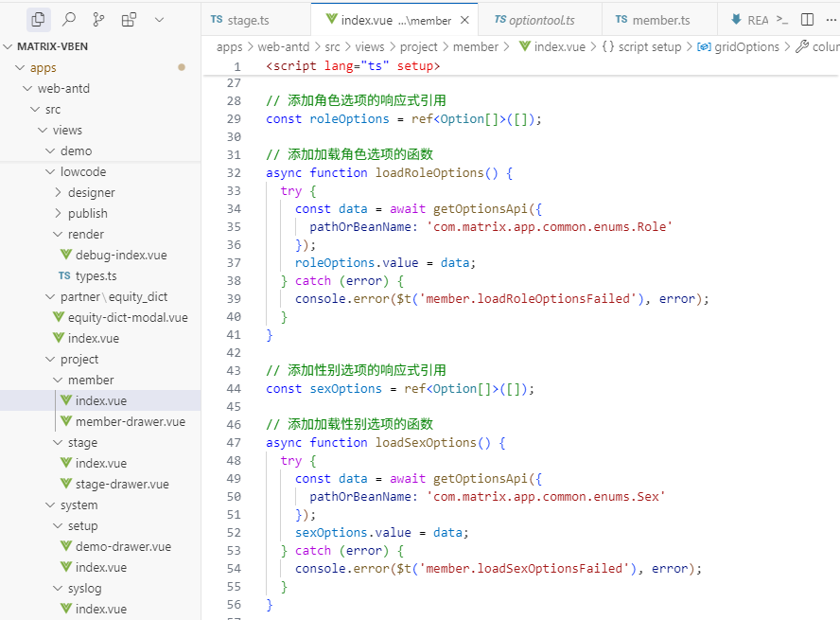Viewport: 840px width, 620px height.
Task: Show additional views chevron in activity bar
Action: pyautogui.click(x=159, y=19)
